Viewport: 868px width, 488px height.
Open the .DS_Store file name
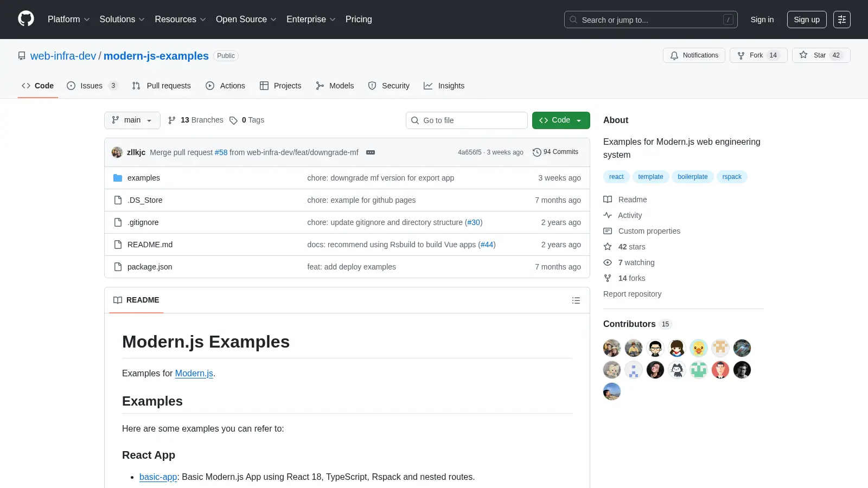coord(145,200)
